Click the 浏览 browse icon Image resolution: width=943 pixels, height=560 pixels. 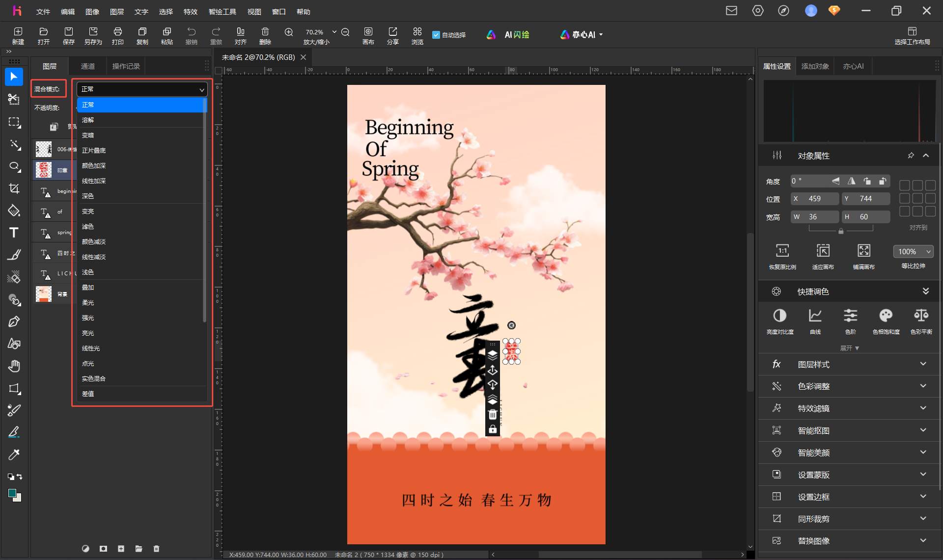tap(417, 35)
